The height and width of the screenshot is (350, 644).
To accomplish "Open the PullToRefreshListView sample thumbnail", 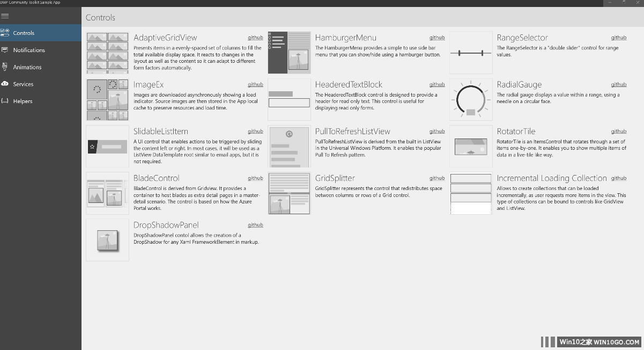I will pos(290,147).
